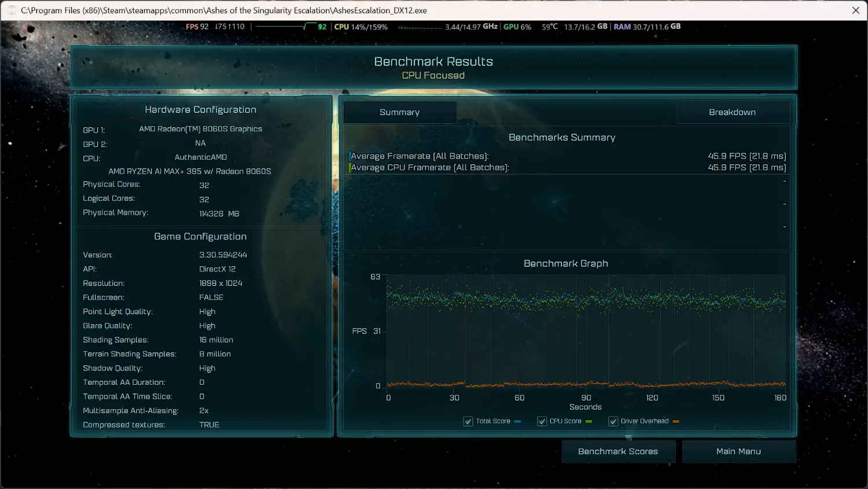Click the Compressed textures TRUE value
Viewport: 868px width, 489px height.
[x=209, y=425]
